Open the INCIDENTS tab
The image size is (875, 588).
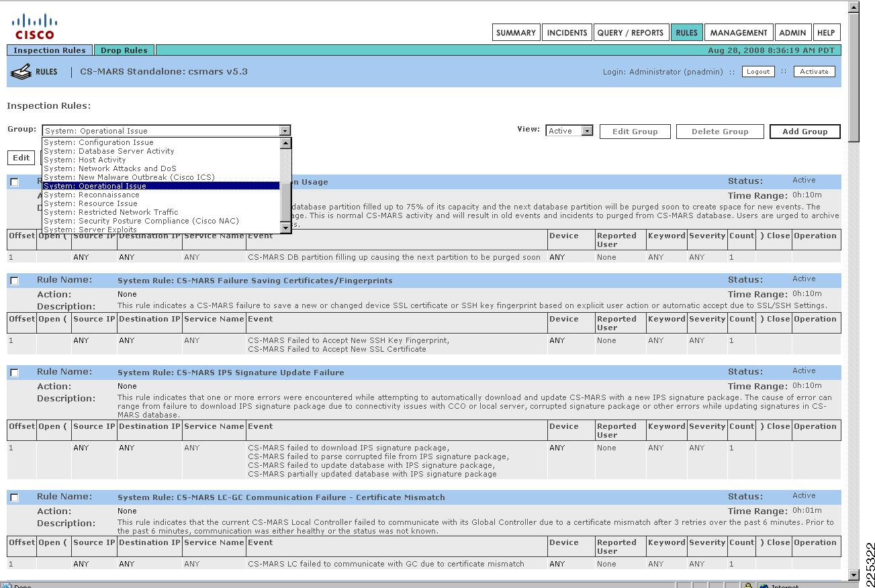pos(567,32)
